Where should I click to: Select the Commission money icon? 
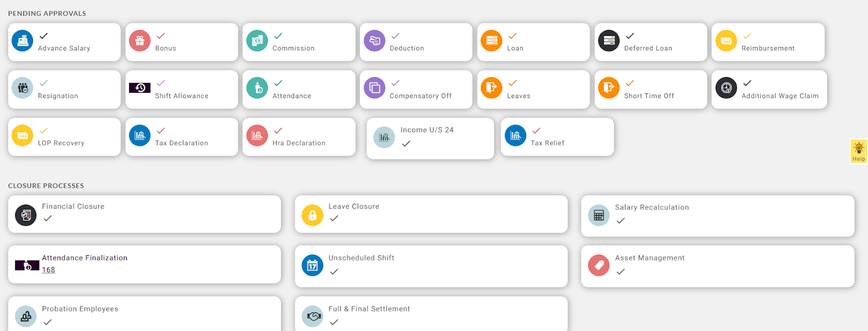click(x=257, y=41)
